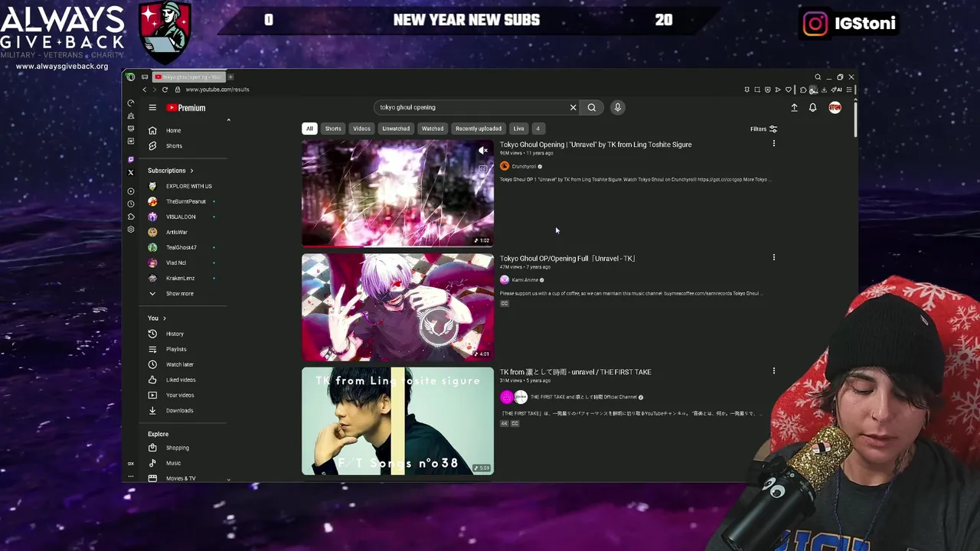The image size is (980, 551).
Task: Select the Unwatched filter chip
Action: click(396, 129)
